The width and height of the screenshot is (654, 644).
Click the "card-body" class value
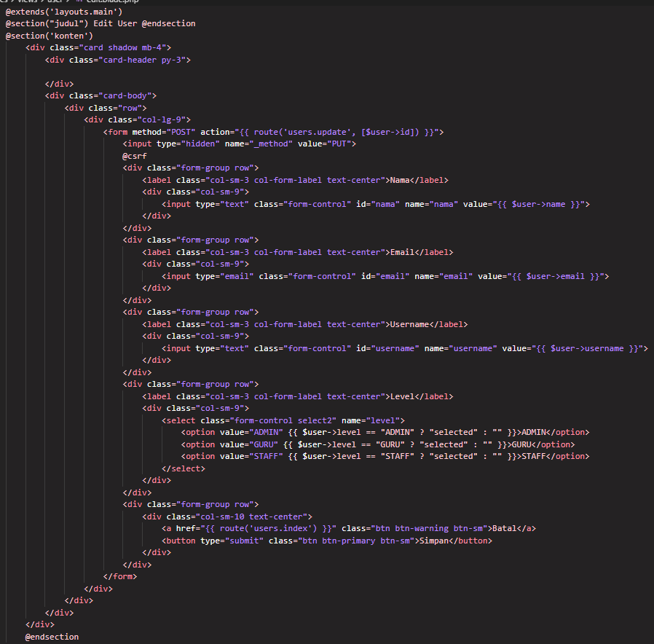tap(125, 96)
